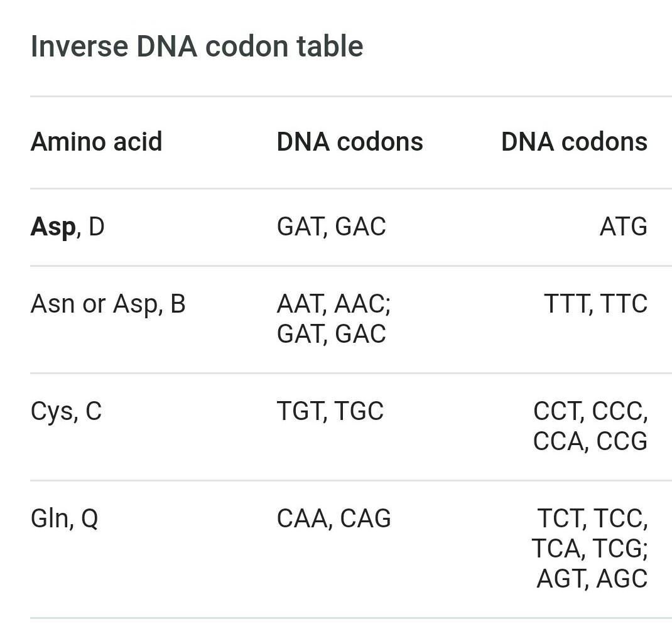
Task: Open the bold Asp amino acid entry
Action: (x=53, y=227)
